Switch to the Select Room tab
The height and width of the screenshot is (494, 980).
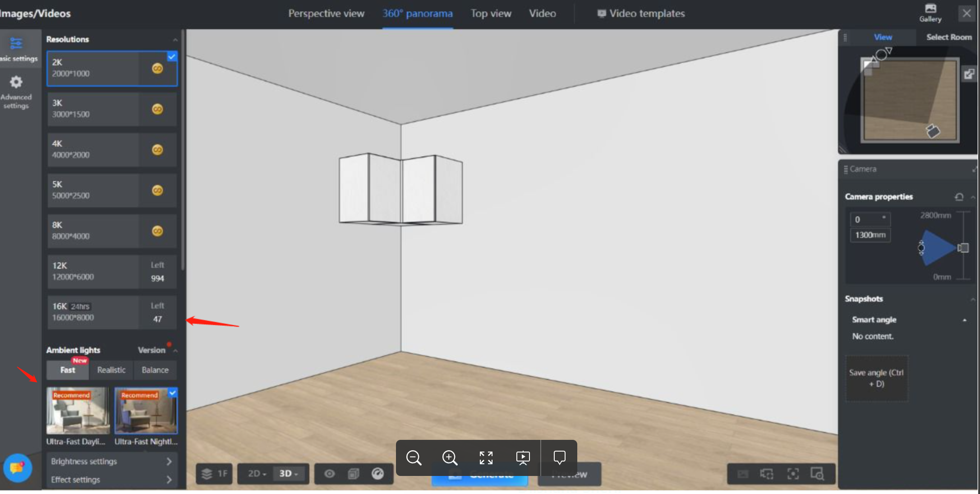[948, 37]
